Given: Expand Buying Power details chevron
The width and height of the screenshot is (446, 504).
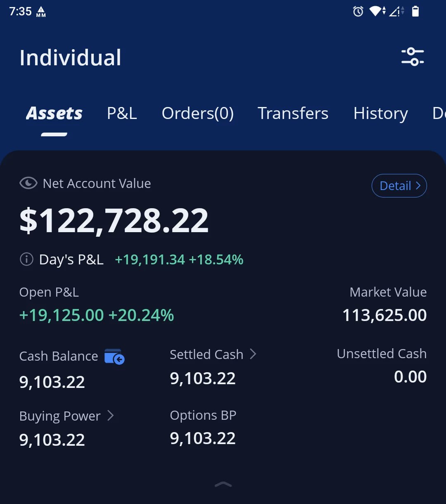Looking at the screenshot, I should click(110, 416).
